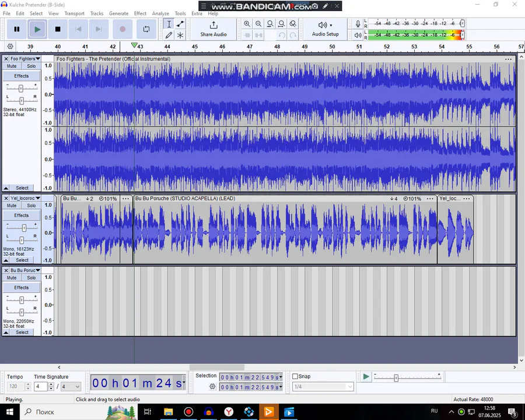This screenshot has height=420, width=525.
Task: Click the green Play button in transport toolbar
Action: (37, 29)
